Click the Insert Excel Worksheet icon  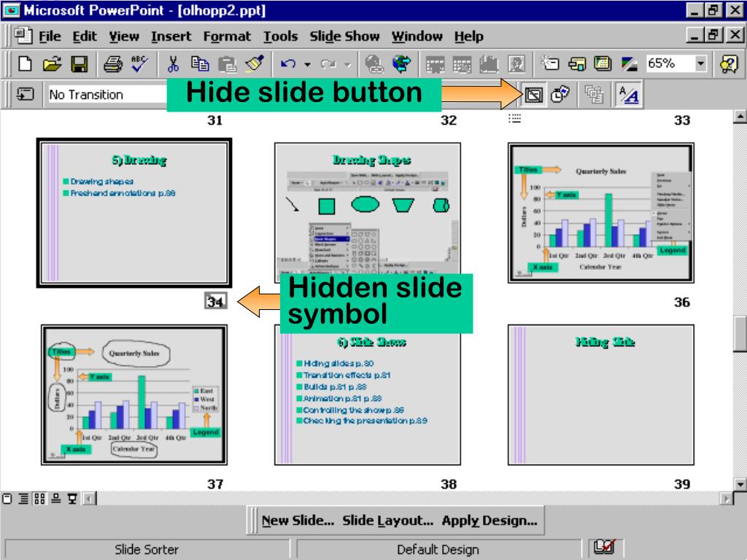(462, 63)
